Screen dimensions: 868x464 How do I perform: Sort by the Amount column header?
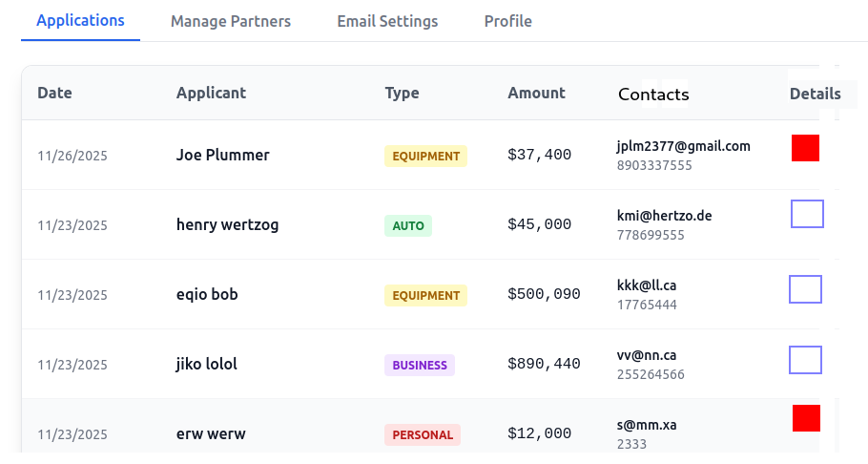(x=536, y=93)
